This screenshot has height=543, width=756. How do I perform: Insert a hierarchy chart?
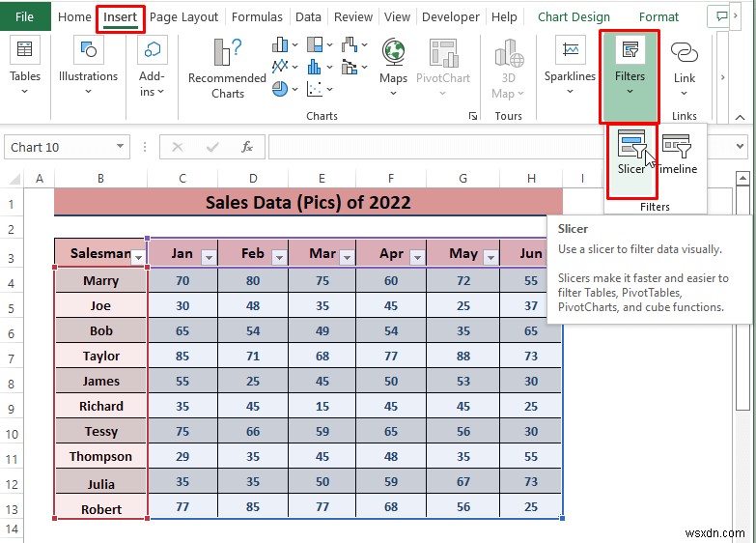(320, 44)
